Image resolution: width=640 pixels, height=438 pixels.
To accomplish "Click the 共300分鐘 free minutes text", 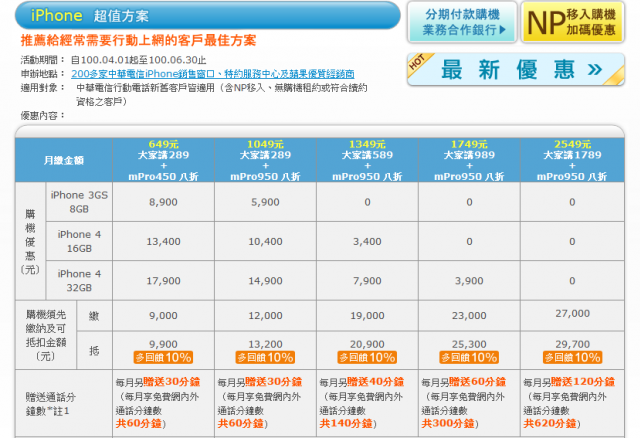I will click(x=448, y=424).
